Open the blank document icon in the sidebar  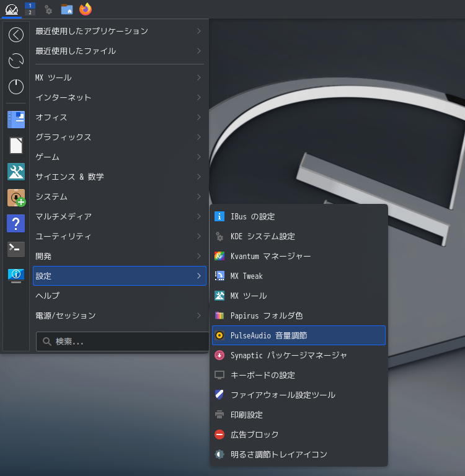16,146
